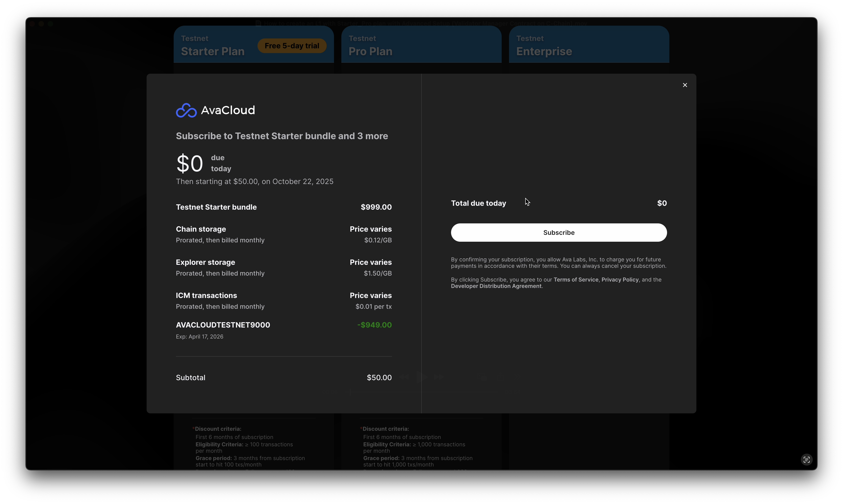Close the AvaCloud checkout dialog
The width and height of the screenshot is (843, 504).
[685, 85]
